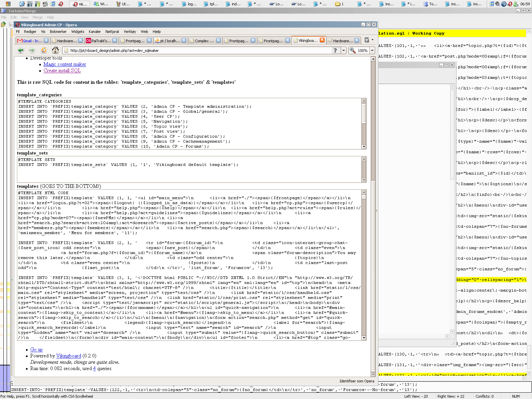Image resolution: width=532 pixels, height=399 pixels.
Task: Click the yellow 'lation.sql : Working Copy' header
Action: click(x=452, y=33)
